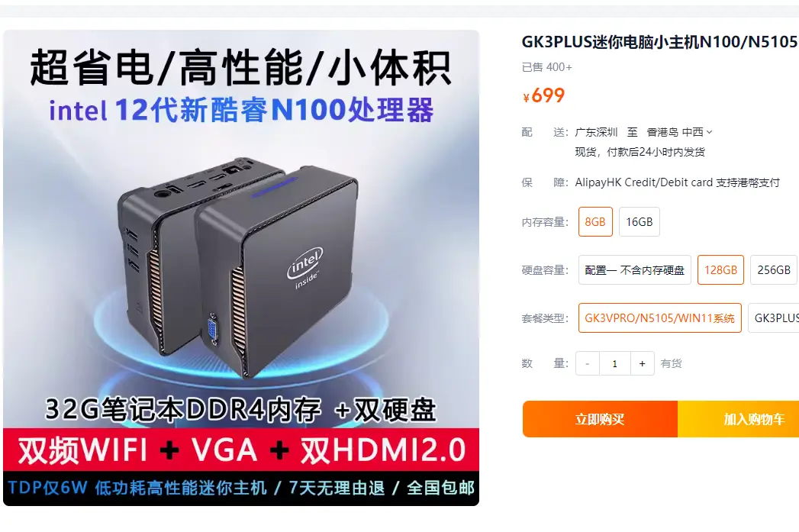Select GK3VPRO/N5105/WIN11系统 package
Image resolution: width=799 pixels, height=532 pixels.
[660, 318]
